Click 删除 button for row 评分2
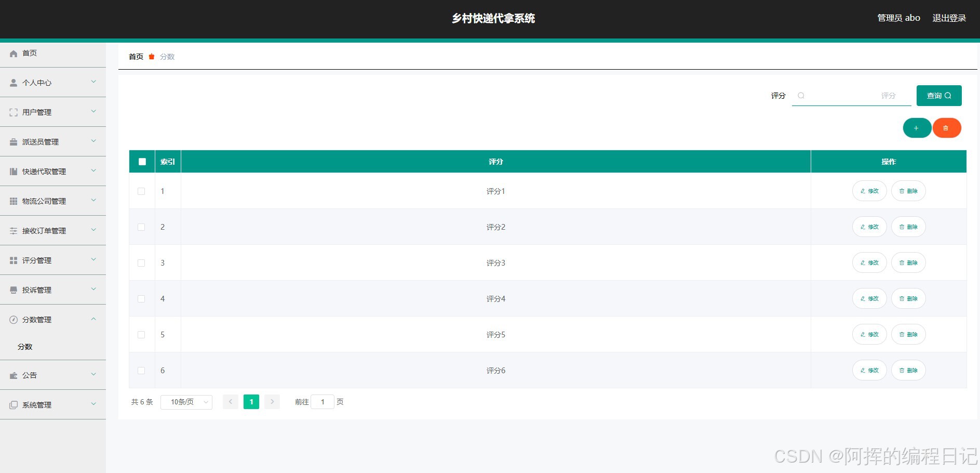This screenshot has height=473, width=980. click(x=908, y=227)
